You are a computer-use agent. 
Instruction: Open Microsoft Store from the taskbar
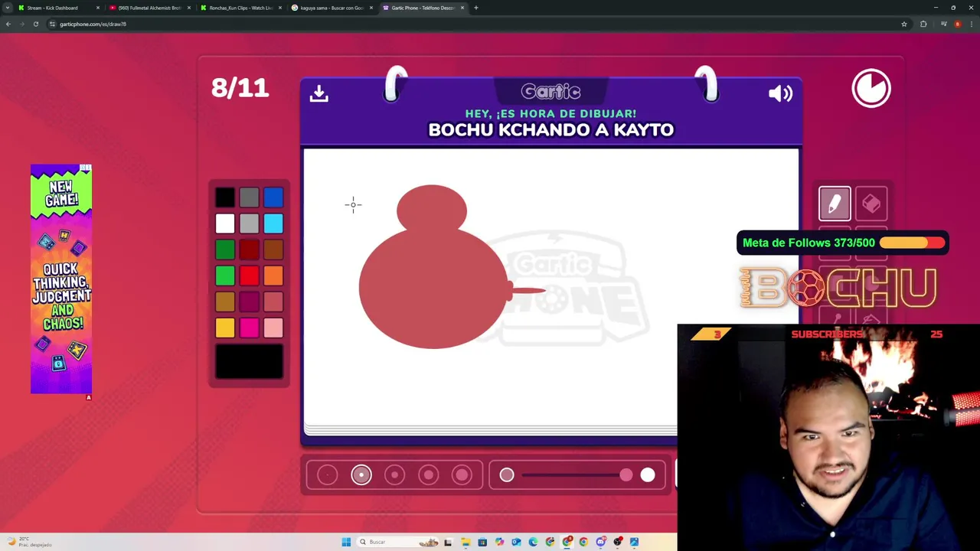(x=482, y=542)
